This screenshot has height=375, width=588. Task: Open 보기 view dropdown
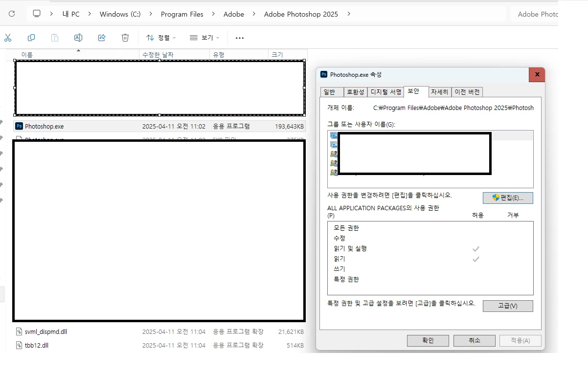coord(204,38)
